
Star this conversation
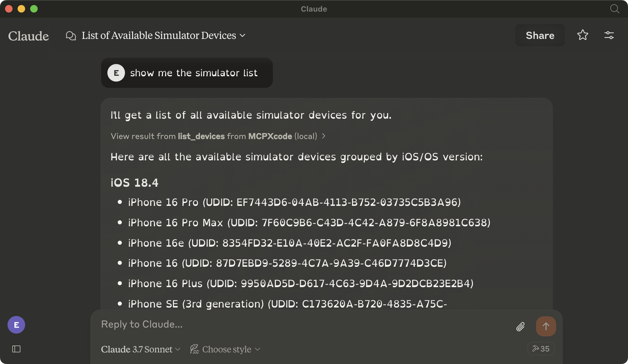pos(582,35)
